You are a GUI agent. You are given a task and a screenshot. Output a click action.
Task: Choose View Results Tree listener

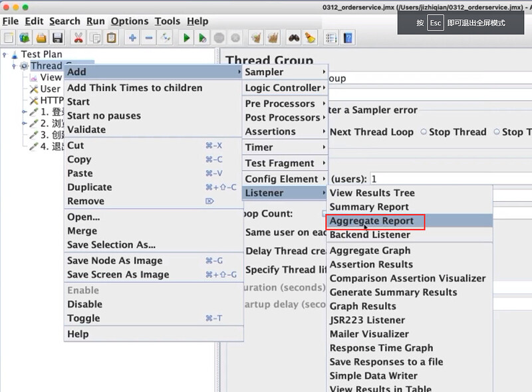click(x=410, y=193)
